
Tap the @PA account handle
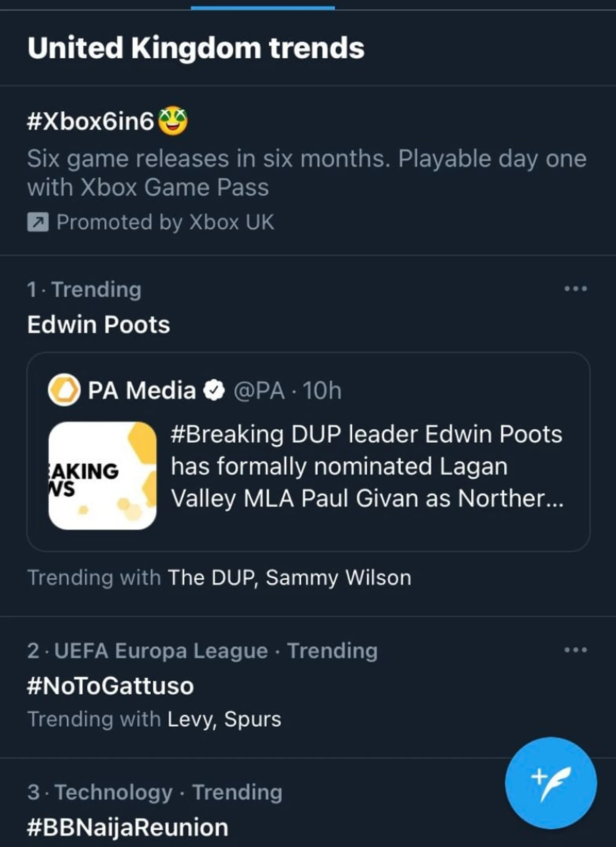point(259,391)
